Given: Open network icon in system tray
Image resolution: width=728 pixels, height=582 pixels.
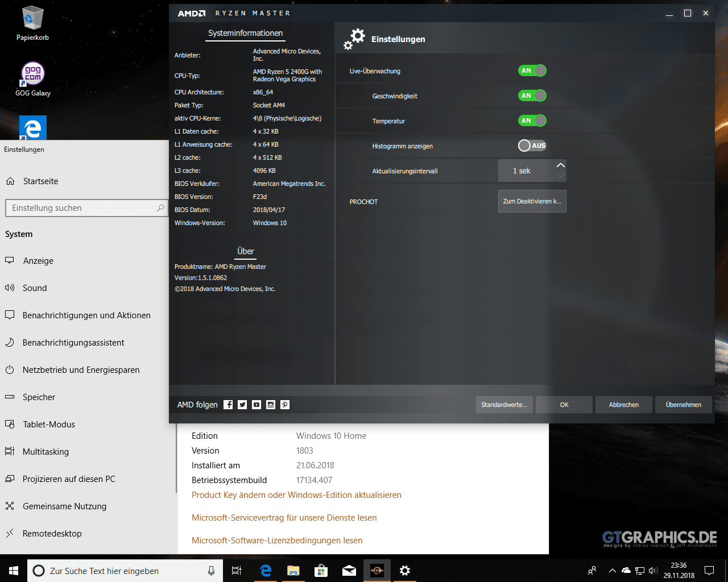Looking at the screenshot, I should (x=640, y=571).
